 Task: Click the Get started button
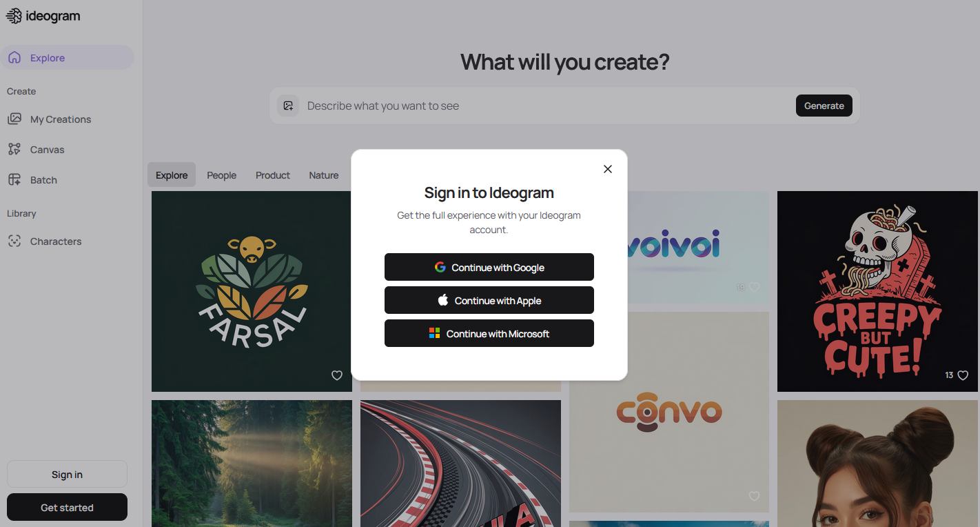pyautogui.click(x=67, y=507)
